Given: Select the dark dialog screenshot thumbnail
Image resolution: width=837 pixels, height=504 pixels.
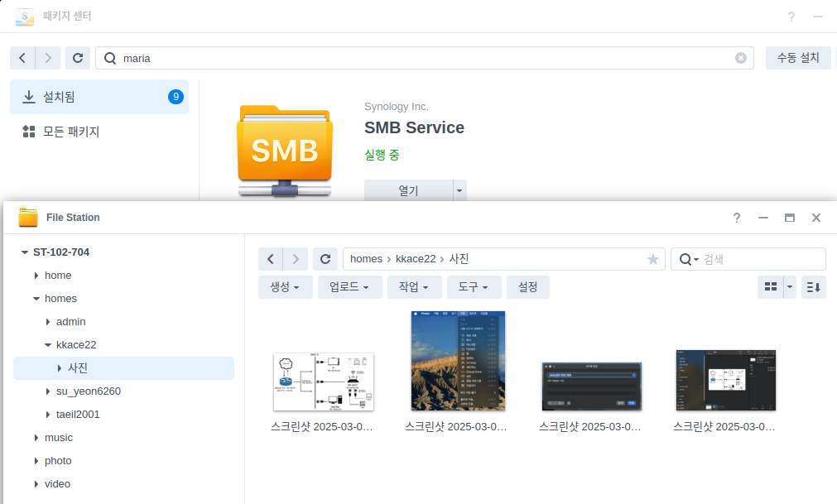Looking at the screenshot, I should pos(591,386).
